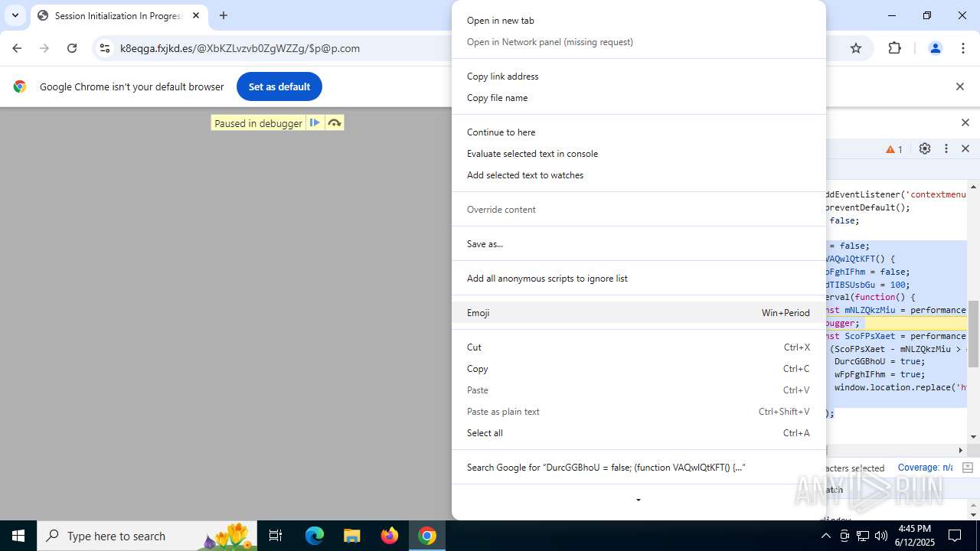Open the Windows Start menu

tap(18, 536)
